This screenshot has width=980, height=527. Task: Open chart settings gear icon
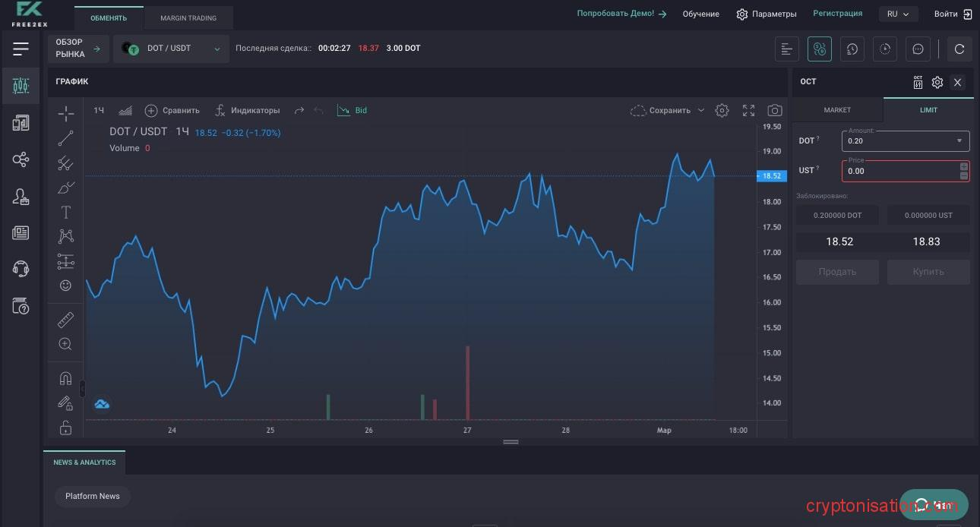tap(722, 110)
